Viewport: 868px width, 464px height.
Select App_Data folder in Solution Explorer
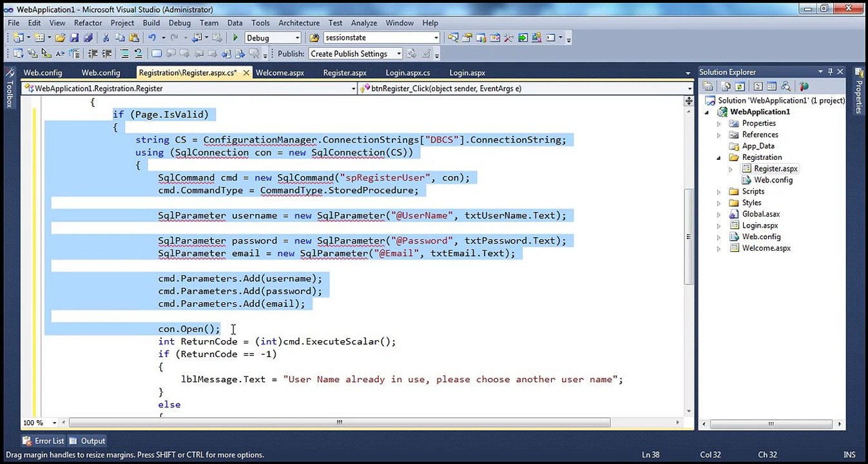tap(758, 146)
